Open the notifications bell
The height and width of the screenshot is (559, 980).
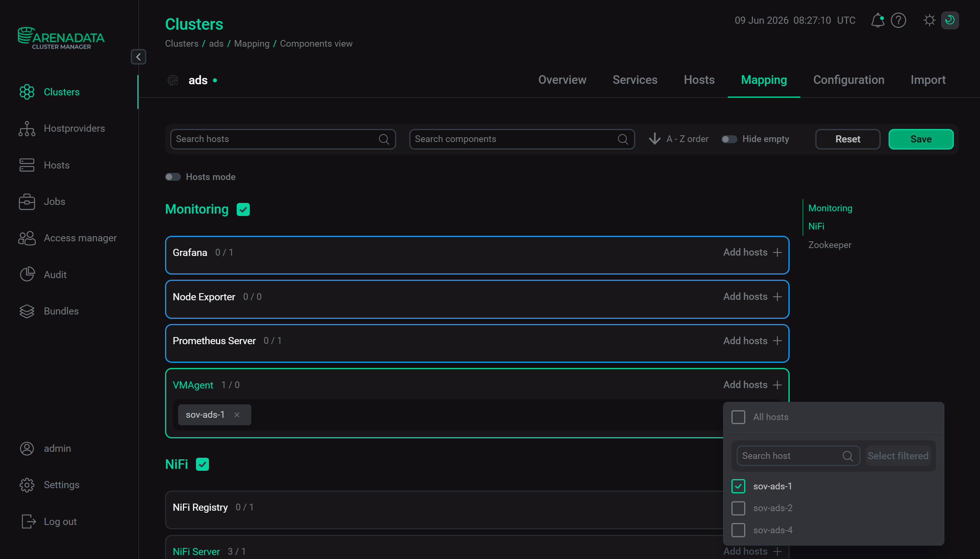click(x=877, y=20)
